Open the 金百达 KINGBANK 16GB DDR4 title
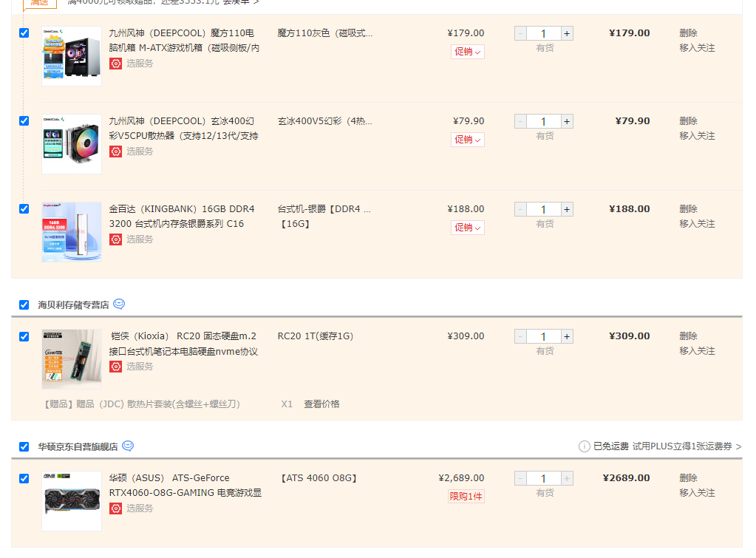Image resolution: width=756 pixels, height=558 pixels. 182,216
